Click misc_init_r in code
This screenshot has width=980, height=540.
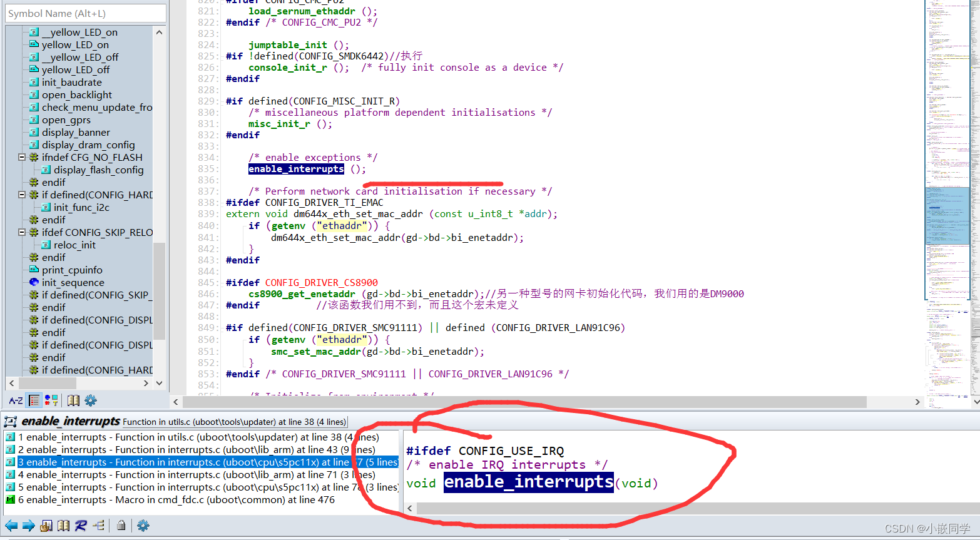coord(279,124)
